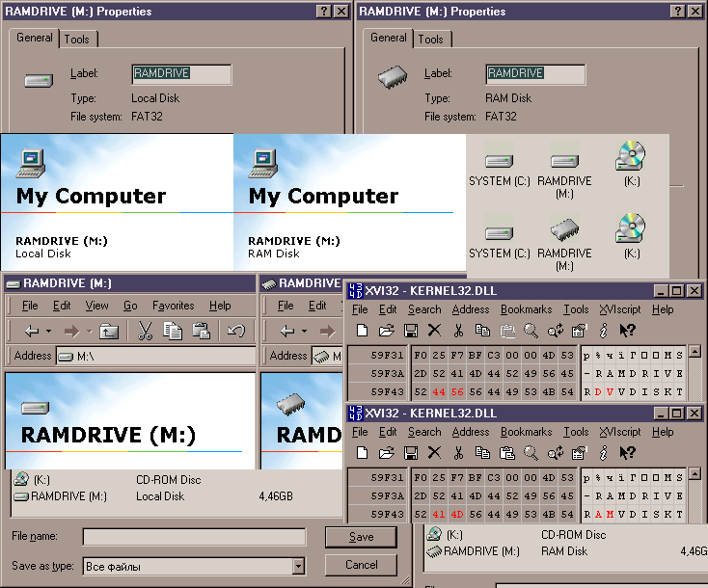Click scroll-up arrow in XVI32 window showing RAMVDISKT
Screen dimensions: 708x588
click(x=694, y=473)
